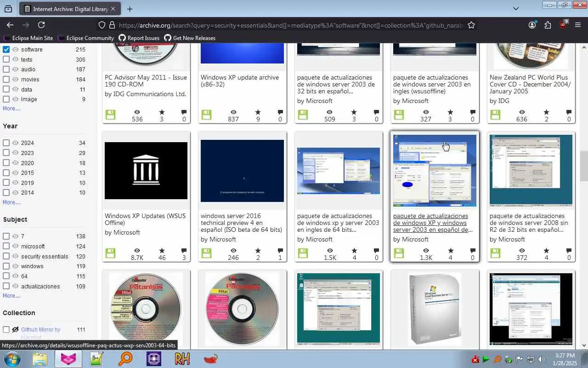Click the browser back arrow
The image size is (588, 368).
pyautogui.click(x=10, y=25)
